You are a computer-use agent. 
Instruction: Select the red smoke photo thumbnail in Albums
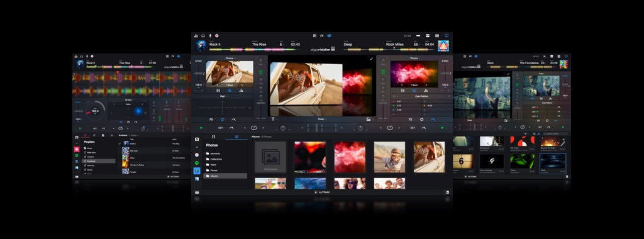pos(350,157)
